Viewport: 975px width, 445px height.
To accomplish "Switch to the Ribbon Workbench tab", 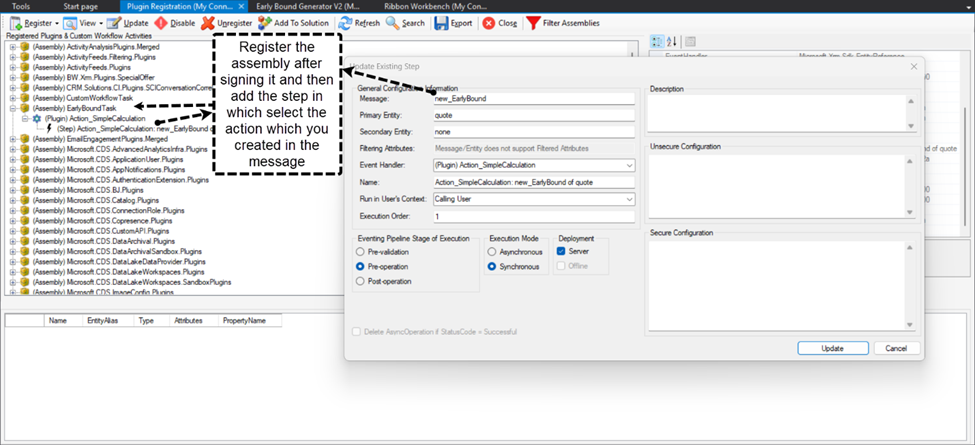I will pos(437,6).
